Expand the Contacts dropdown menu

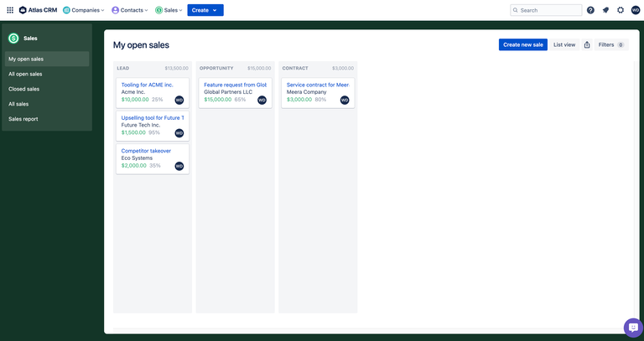[130, 10]
